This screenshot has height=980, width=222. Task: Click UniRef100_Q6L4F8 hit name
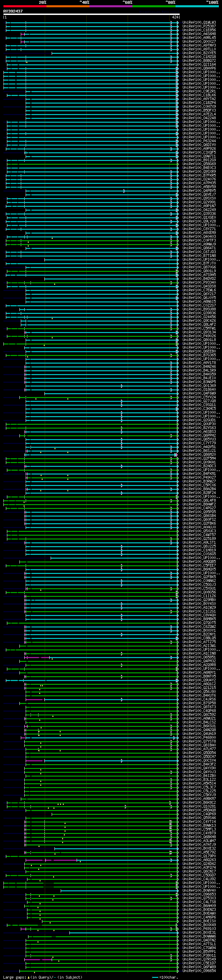(x=199, y=501)
